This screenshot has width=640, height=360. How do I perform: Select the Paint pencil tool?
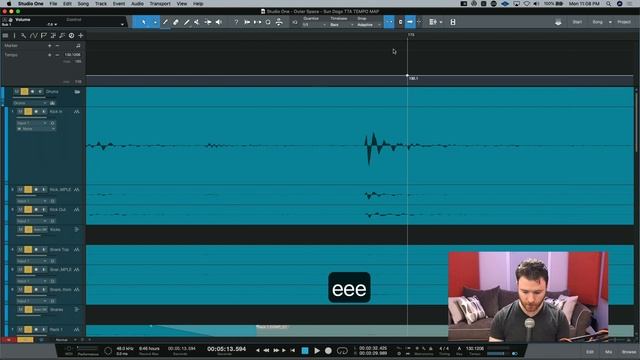pos(187,22)
